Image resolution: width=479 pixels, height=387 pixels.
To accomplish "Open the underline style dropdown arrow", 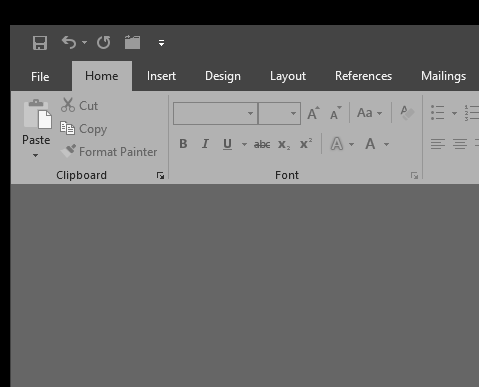I will (x=244, y=144).
